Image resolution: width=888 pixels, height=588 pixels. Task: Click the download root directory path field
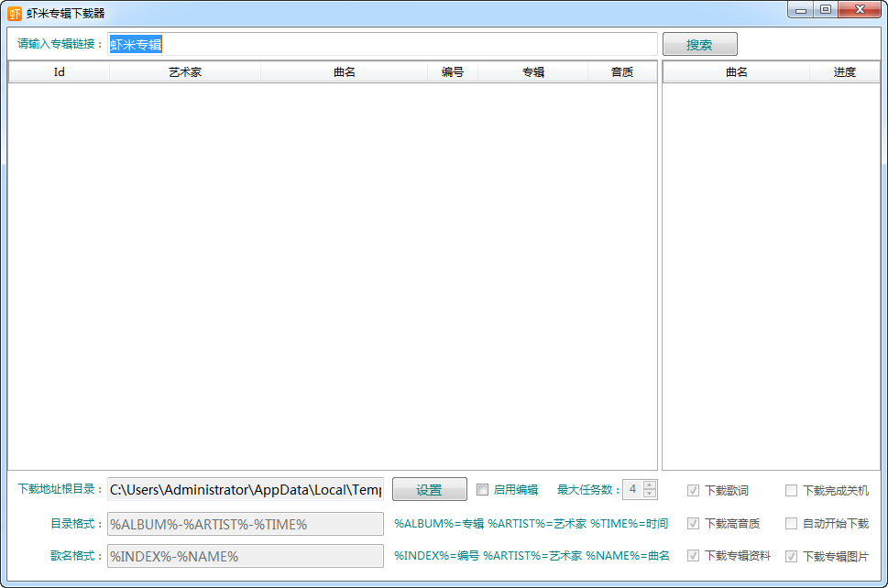(x=246, y=490)
